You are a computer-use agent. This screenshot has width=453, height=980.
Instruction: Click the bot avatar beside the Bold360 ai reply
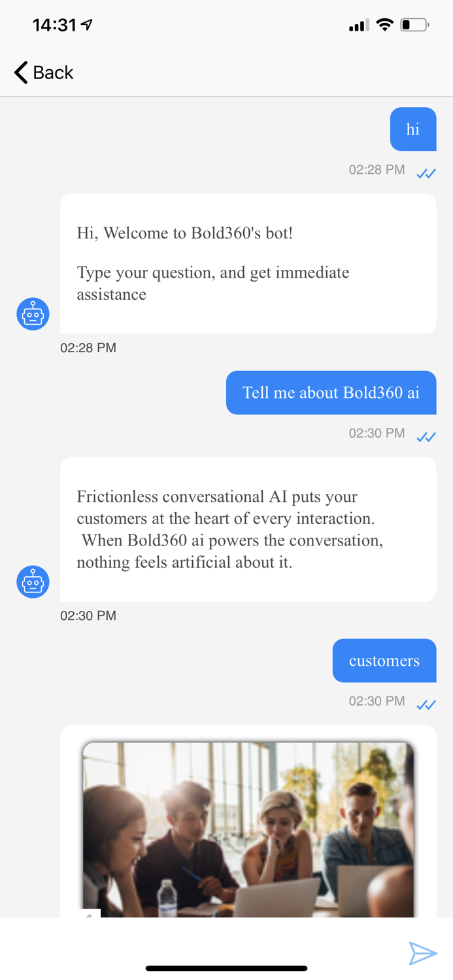pyautogui.click(x=33, y=581)
